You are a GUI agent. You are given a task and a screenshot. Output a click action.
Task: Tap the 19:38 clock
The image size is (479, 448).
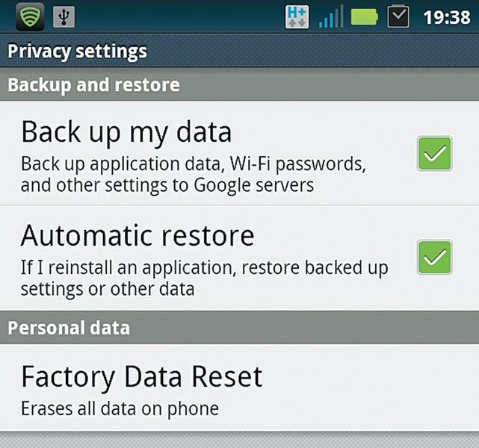pos(446,16)
